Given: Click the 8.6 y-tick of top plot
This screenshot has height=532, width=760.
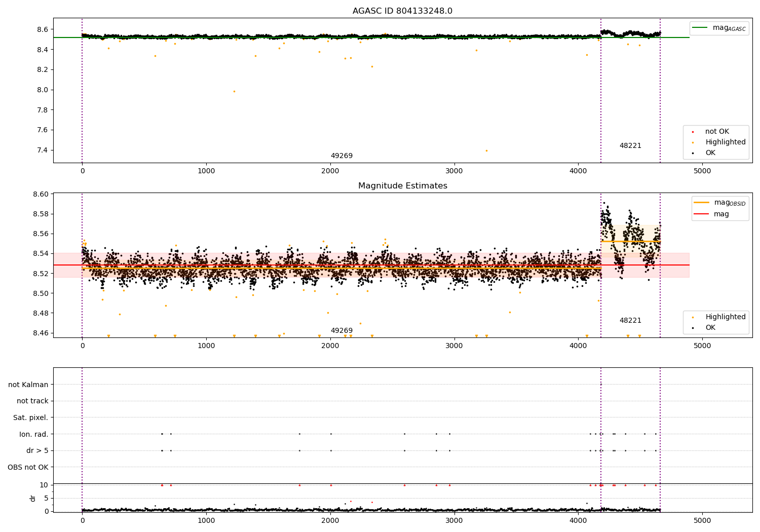Looking at the screenshot, I should click(42, 29).
